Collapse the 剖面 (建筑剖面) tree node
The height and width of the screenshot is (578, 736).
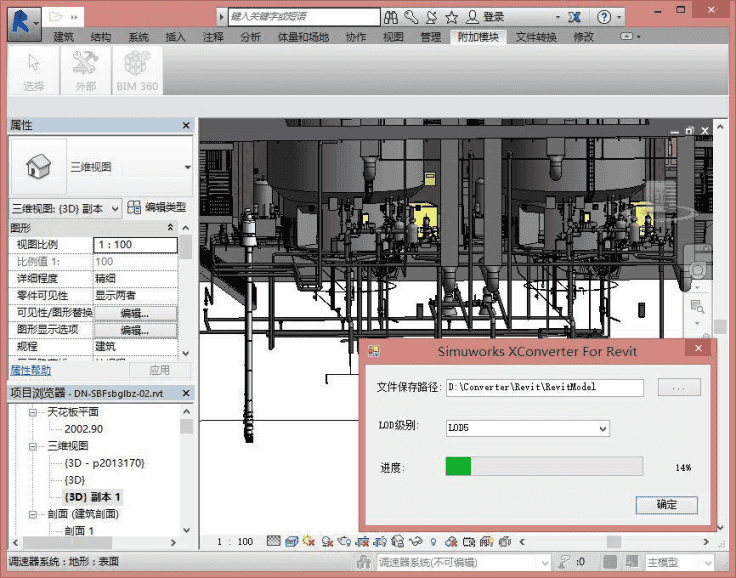pyautogui.click(x=33, y=514)
